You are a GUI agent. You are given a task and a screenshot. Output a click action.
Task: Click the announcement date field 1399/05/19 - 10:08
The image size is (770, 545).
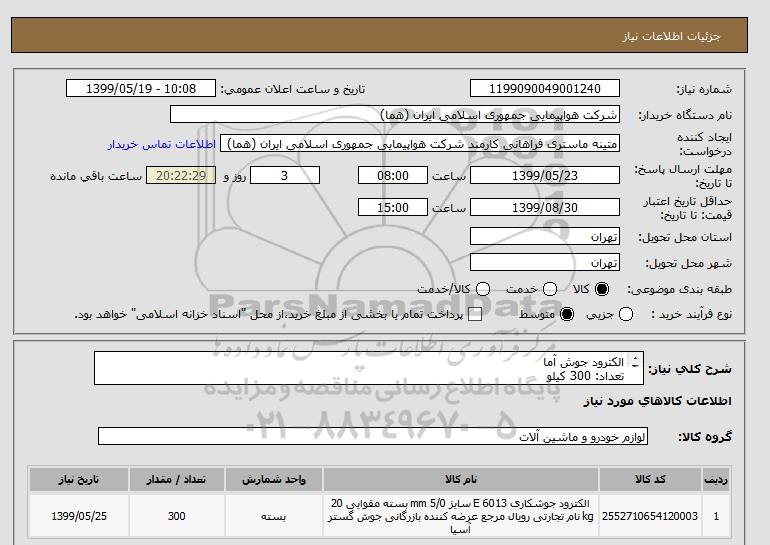[x=141, y=89]
